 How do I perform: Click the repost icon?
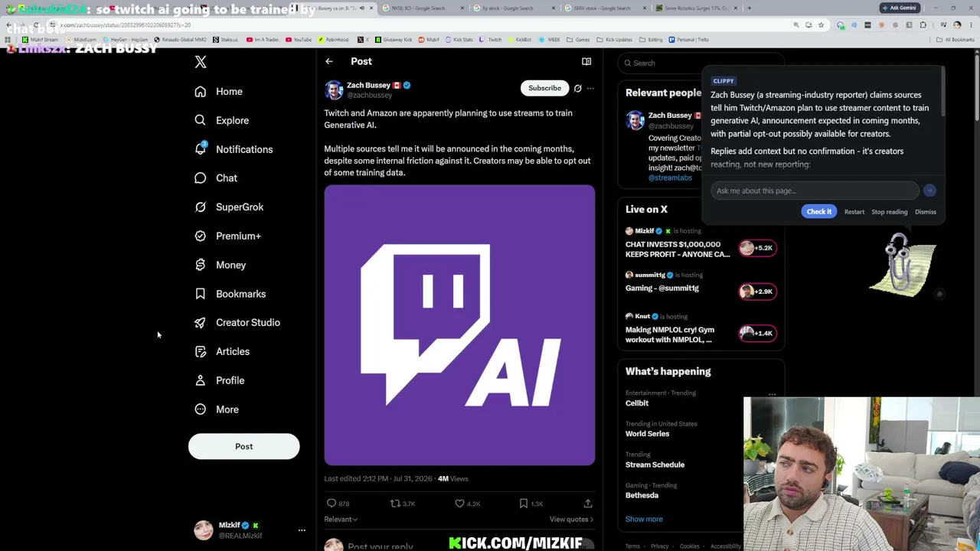(x=395, y=504)
